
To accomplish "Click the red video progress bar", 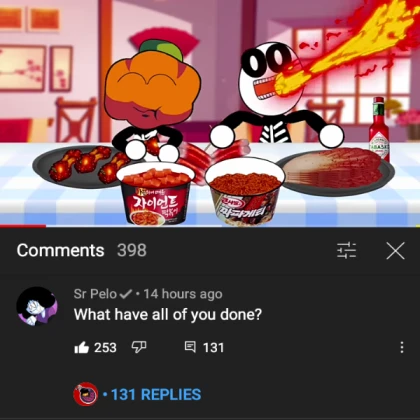I will (23, 226).
